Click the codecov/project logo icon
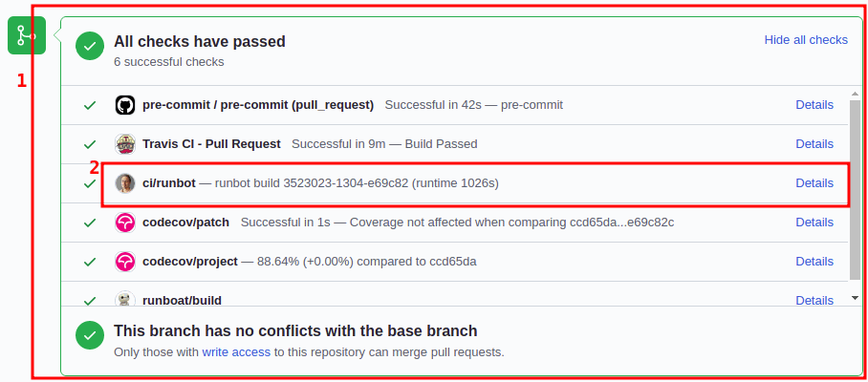Viewport: 868px width, 382px height. 124,262
